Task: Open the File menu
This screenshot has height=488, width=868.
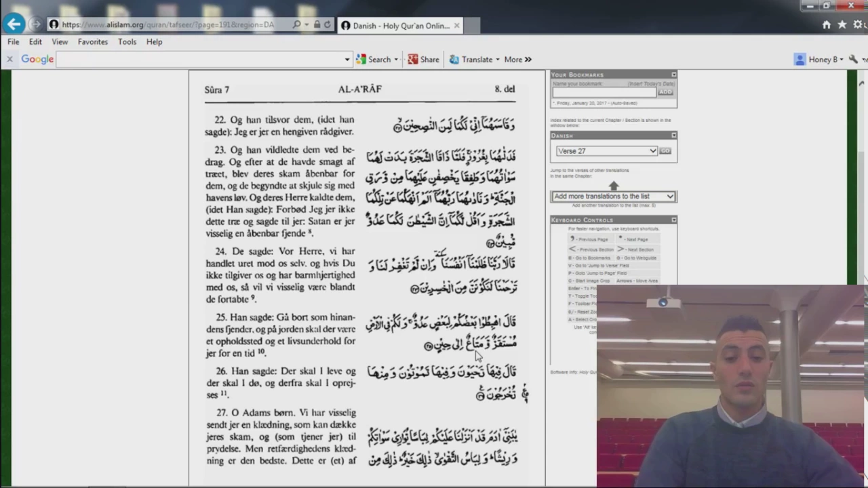Action: tap(14, 42)
